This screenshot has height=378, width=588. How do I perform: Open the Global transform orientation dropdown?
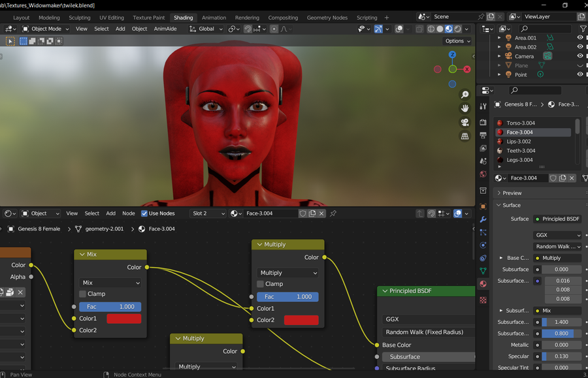[206, 29]
